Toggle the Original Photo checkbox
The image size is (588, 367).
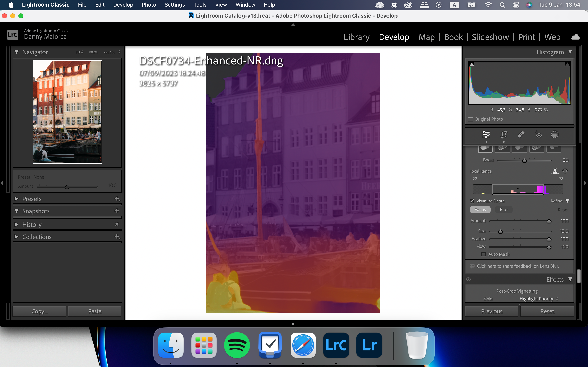click(471, 119)
